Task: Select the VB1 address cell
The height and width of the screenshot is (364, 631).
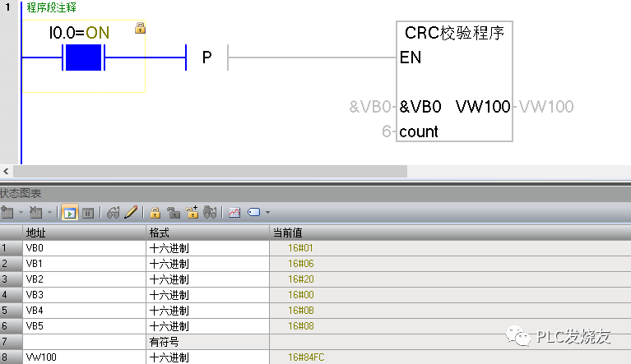Action: (x=84, y=264)
